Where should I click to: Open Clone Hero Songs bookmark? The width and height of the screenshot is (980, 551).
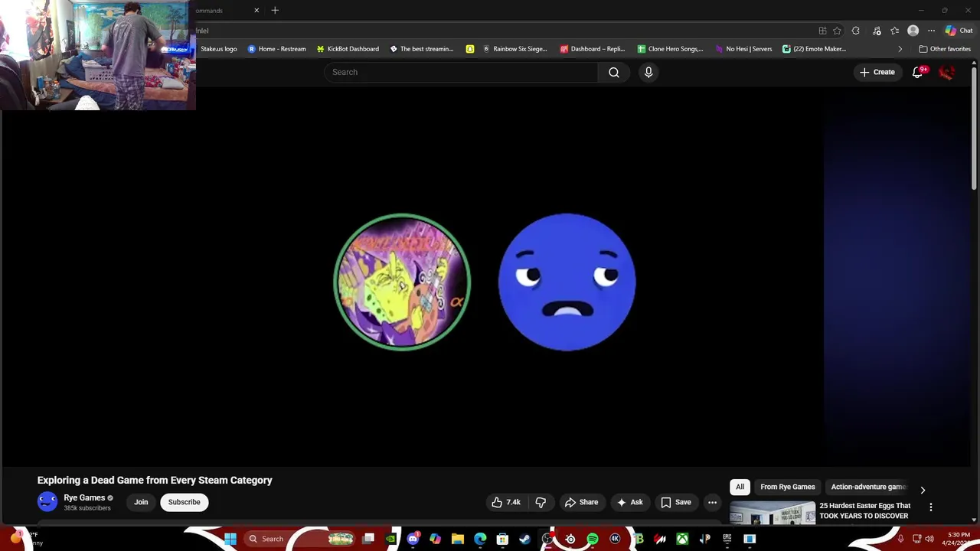click(x=670, y=49)
